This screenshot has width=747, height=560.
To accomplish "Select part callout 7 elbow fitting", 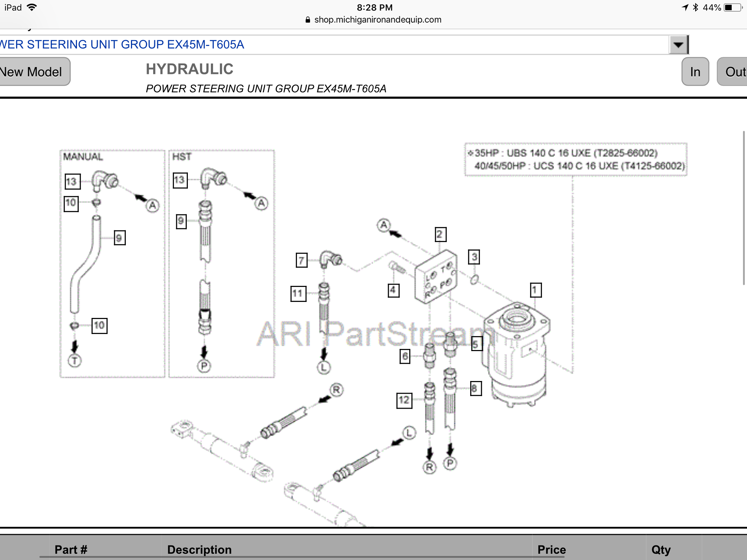I will [x=301, y=260].
